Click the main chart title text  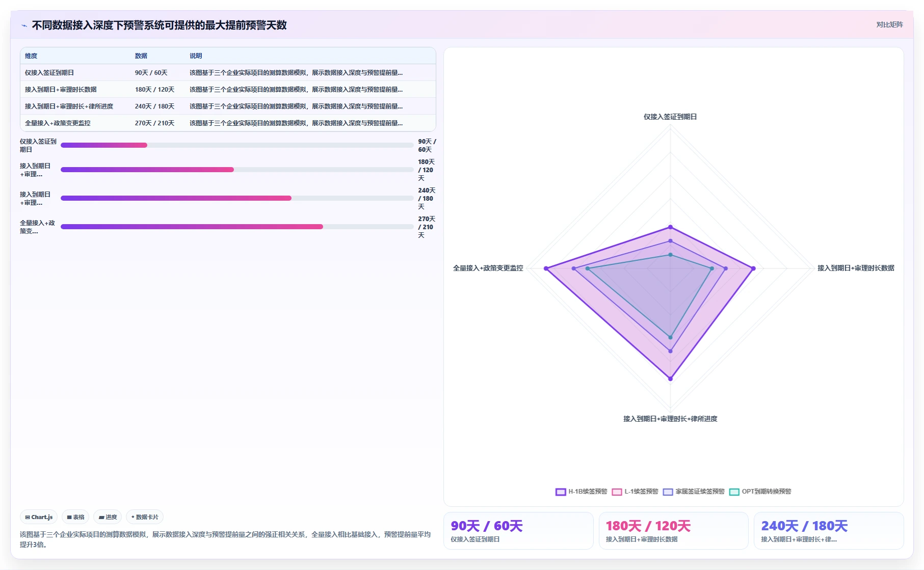(160, 25)
